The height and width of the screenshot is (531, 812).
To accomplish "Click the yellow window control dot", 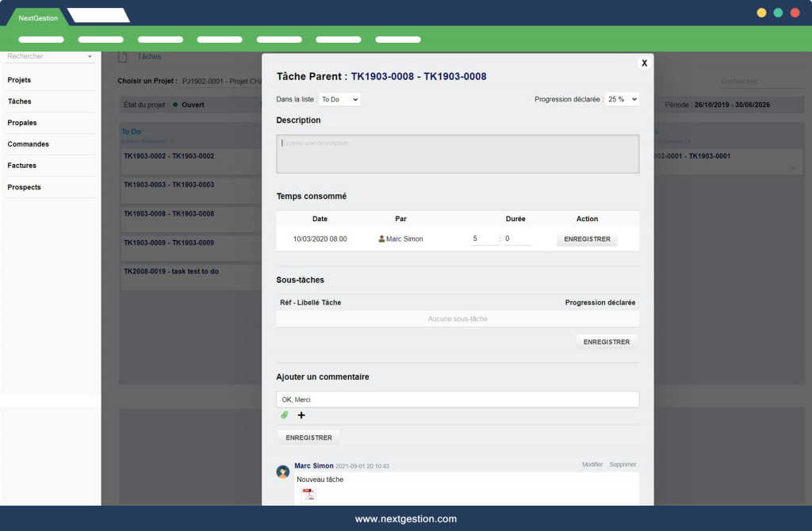I will tap(761, 13).
